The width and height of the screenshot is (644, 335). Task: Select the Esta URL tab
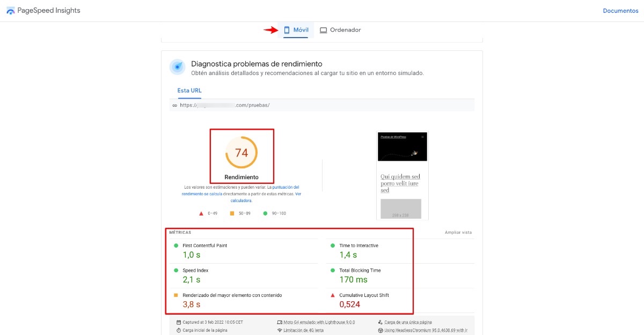coord(189,91)
